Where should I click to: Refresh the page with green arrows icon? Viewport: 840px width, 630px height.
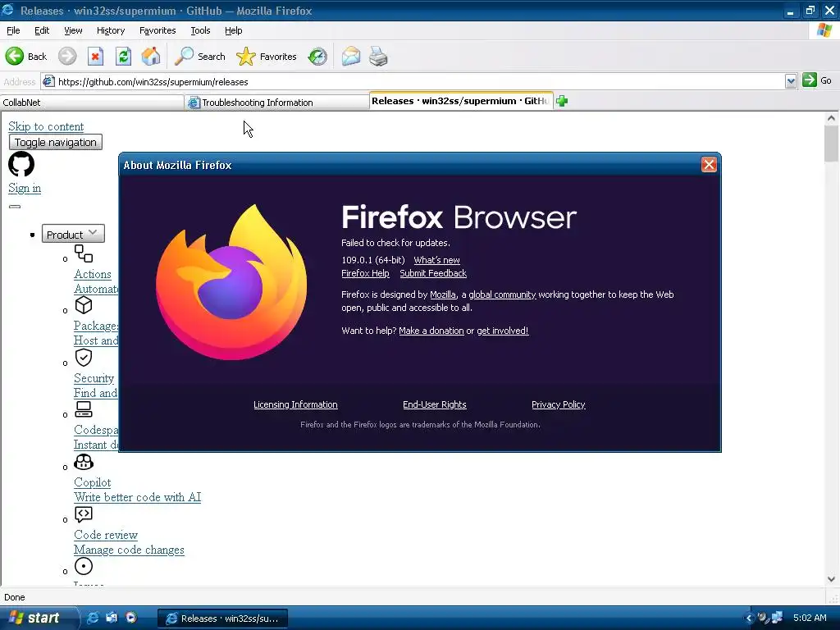[x=123, y=57]
